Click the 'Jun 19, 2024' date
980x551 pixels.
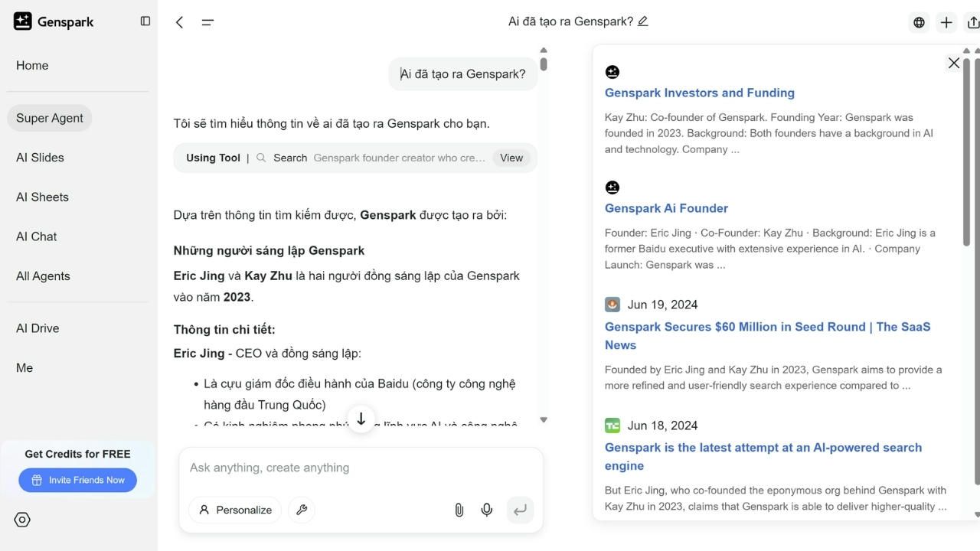[662, 305]
